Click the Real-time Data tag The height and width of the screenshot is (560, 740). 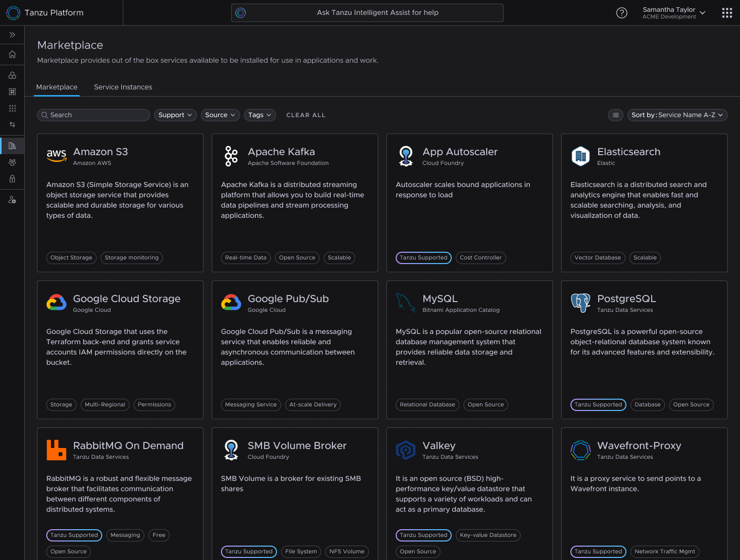coord(246,258)
